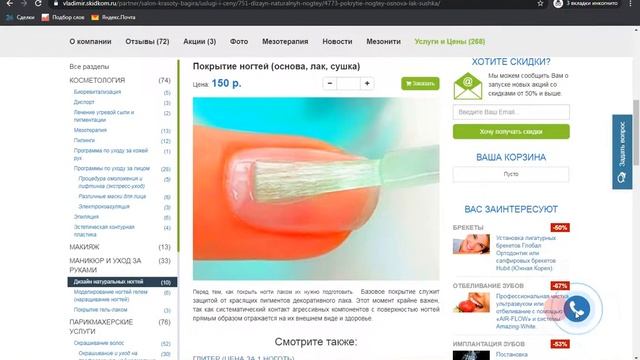640x360 pixels.
Task: Open the Мезотерапия tab
Action: [285, 42]
